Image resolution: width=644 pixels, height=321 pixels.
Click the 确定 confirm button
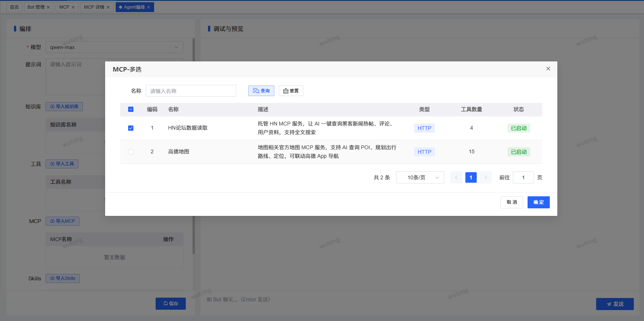[538, 202]
